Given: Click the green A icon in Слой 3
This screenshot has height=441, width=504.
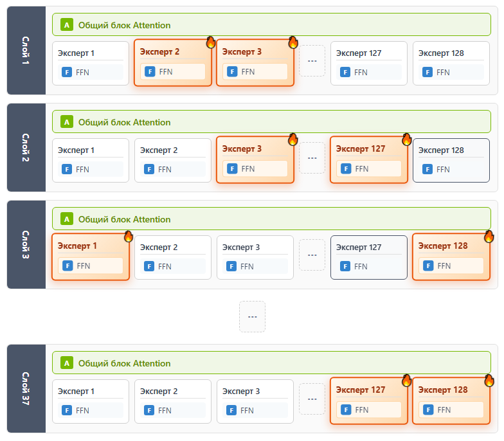Looking at the screenshot, I should click(67, 219).
